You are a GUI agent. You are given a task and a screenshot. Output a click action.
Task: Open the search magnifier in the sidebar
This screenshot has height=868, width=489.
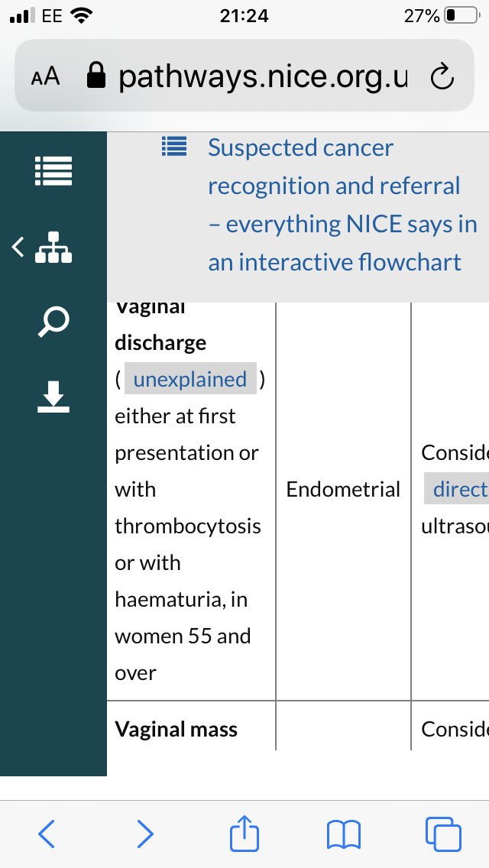[53, 322]
